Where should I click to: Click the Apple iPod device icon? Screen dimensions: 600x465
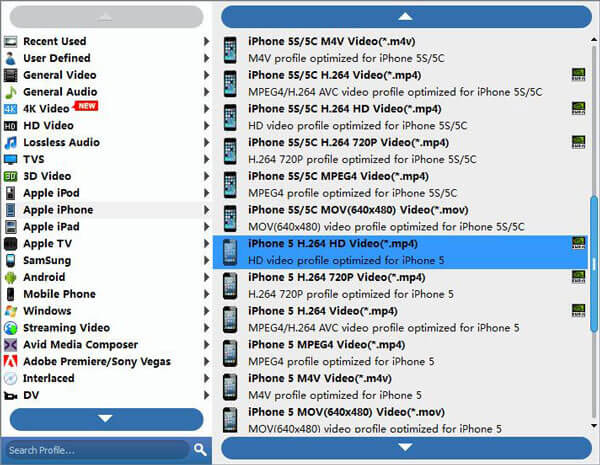(11, 193)
